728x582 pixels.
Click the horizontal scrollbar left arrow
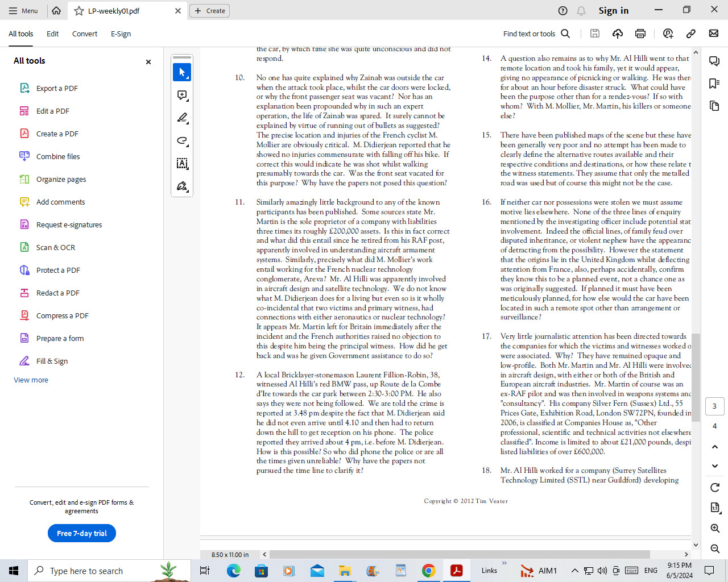click(x=264, y=554)
